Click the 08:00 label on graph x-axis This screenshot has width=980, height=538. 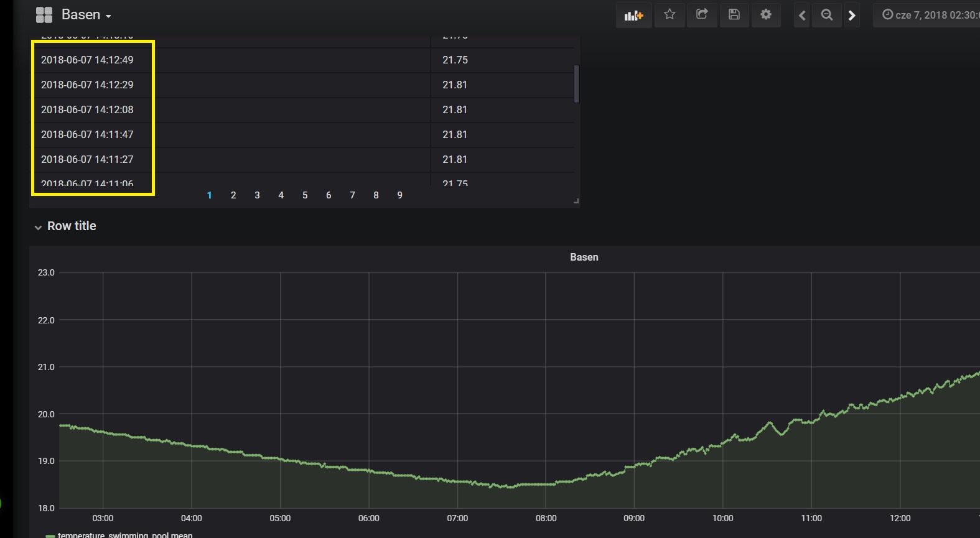point(546,518)
